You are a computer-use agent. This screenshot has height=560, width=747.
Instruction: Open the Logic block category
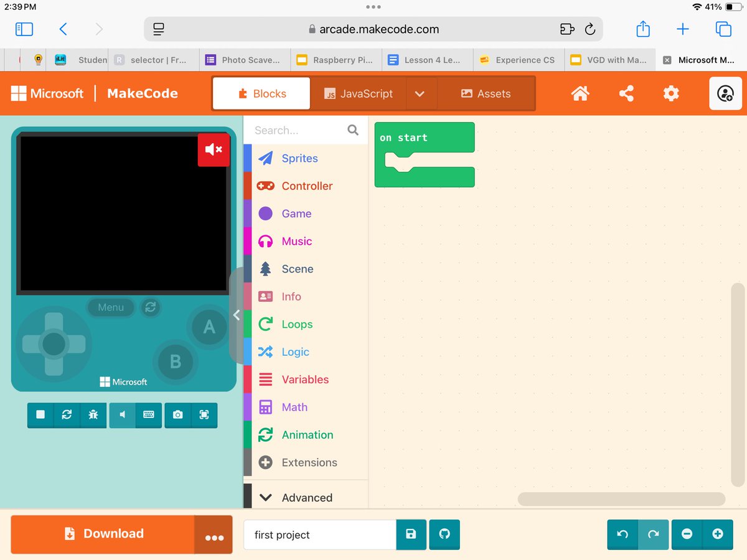click(x=305, y=352)
